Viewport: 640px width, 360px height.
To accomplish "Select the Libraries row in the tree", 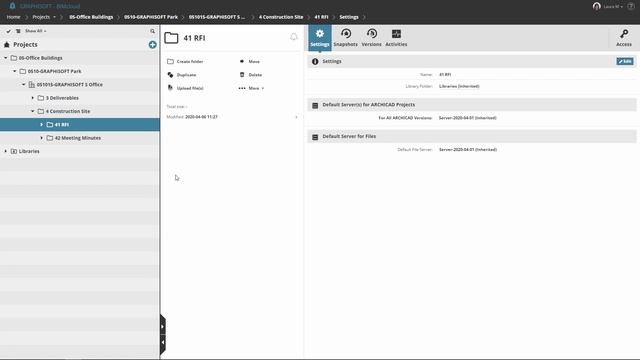I will coord(80,151).
